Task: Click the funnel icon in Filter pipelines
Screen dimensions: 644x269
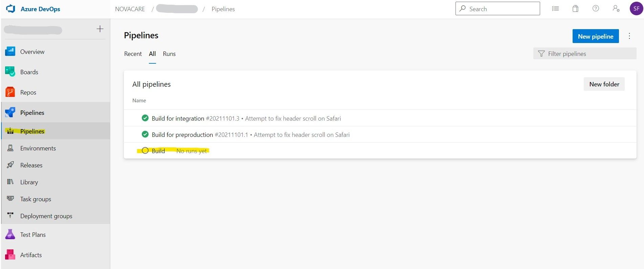Action: (541, 54)
